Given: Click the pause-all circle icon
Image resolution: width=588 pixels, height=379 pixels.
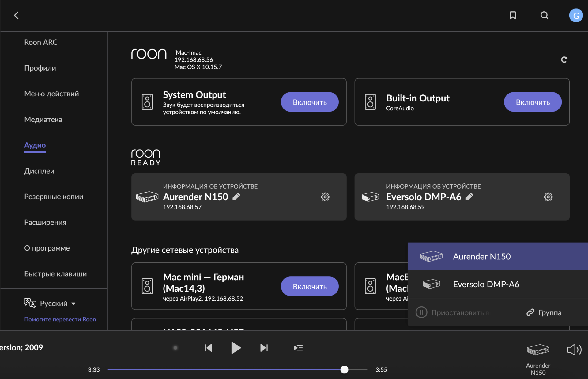Looking at the screenshot, I should (421, 312).
